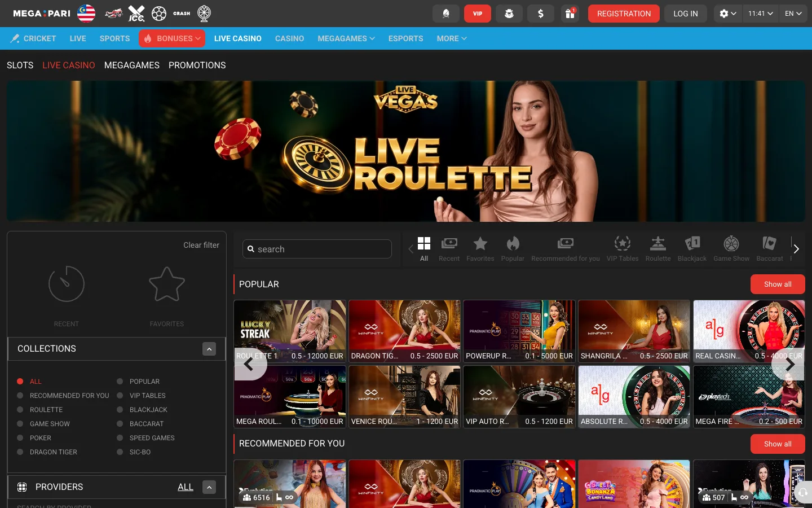Select the POKER collection
Image resolution: width=812 pixels, height=508 pixels.
point(34,438)
